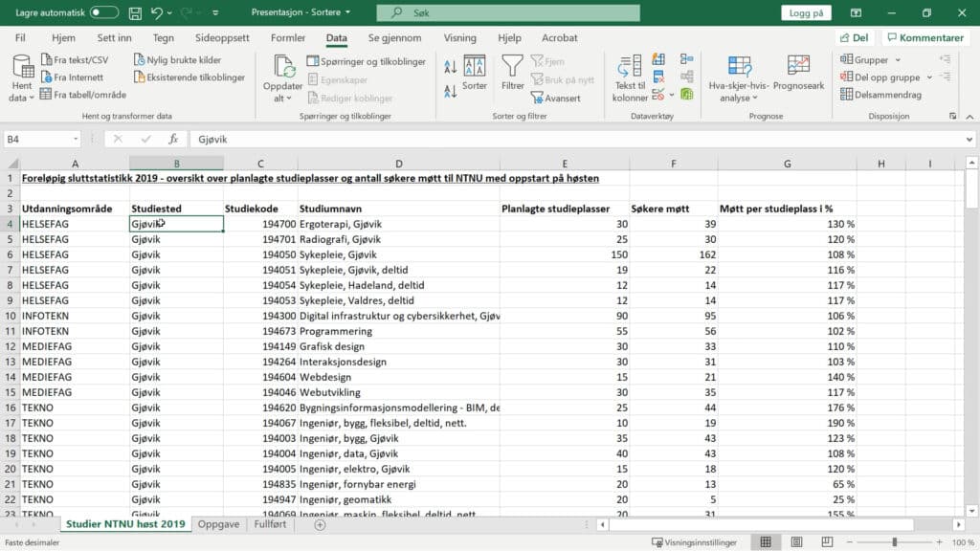Expand the Grupper dropdown arrow

coord(898,60)
